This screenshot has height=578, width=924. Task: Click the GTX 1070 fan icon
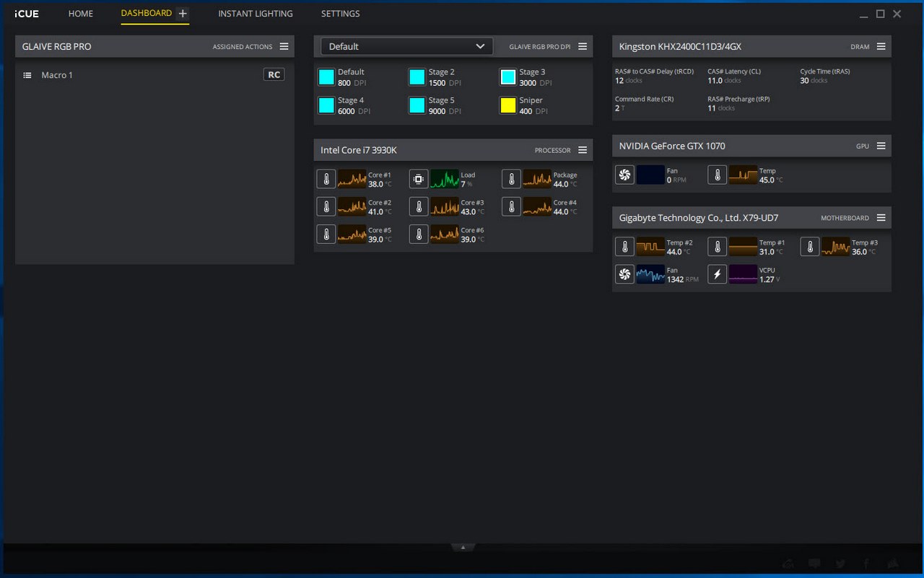point(624,175)
